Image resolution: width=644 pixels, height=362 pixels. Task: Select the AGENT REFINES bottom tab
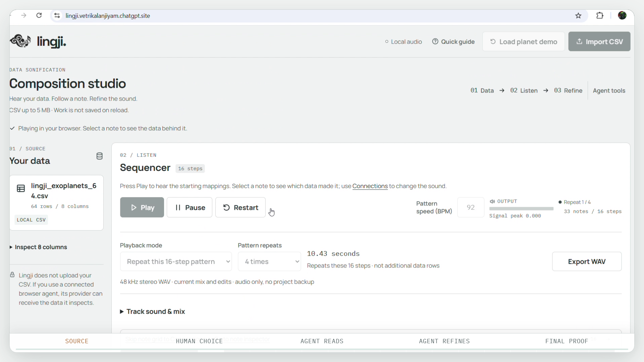444,341
